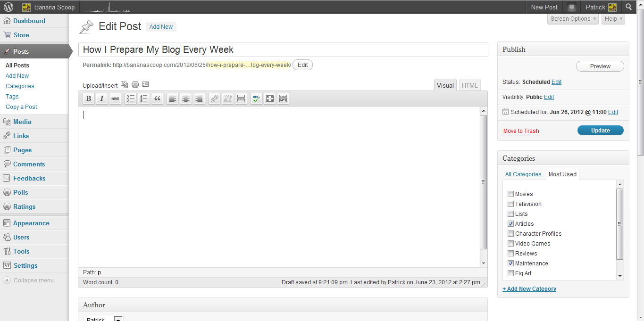The width and height of the screenshot is (644, 321).
Task: Open the Author select dropdown
Action: click(103, 319)
